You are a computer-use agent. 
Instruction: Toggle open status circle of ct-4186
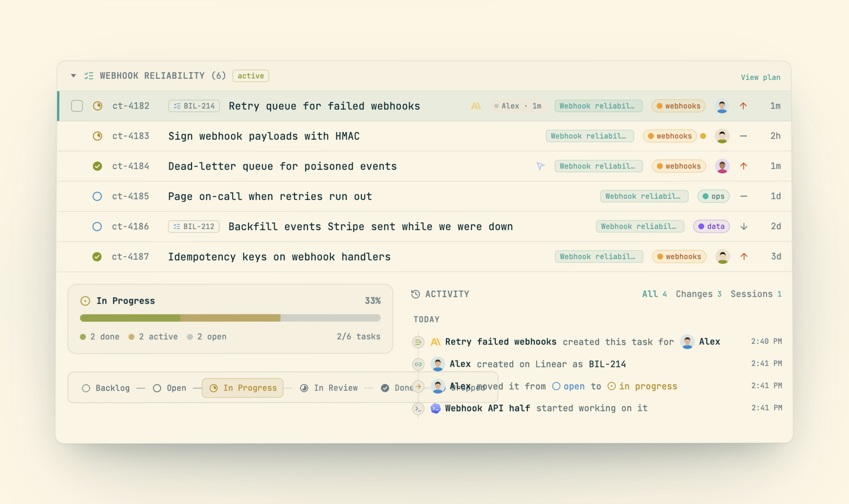[97, 226]
